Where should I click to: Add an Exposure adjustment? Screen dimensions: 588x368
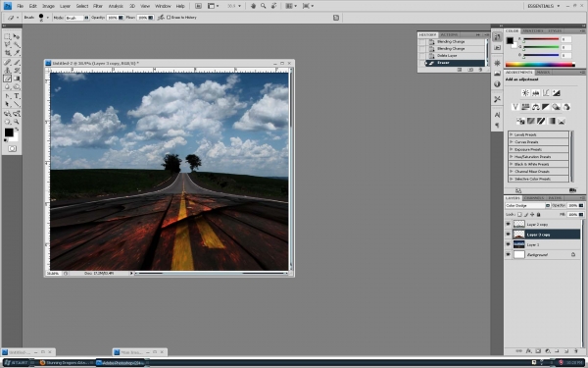[x=556, y=93]
